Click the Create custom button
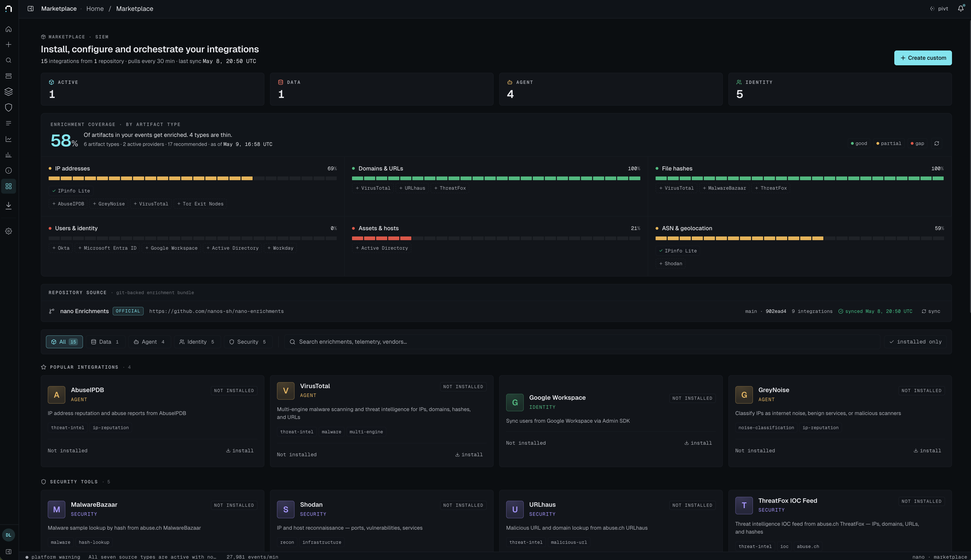The width and height of the screenshot is (971, 560). [x=923, y=58]
